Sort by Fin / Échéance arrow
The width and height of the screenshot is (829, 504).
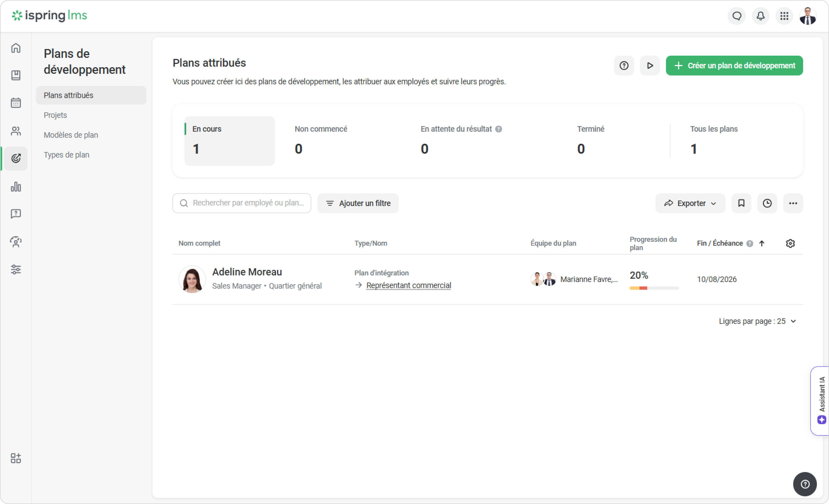tap(762, 243)
